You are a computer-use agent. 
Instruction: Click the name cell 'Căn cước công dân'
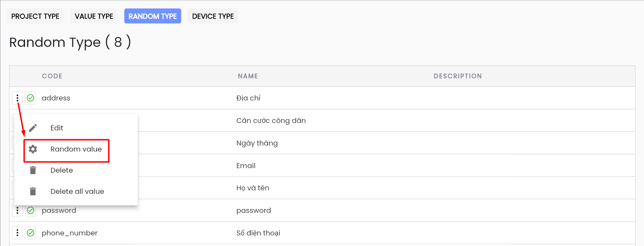271,121
